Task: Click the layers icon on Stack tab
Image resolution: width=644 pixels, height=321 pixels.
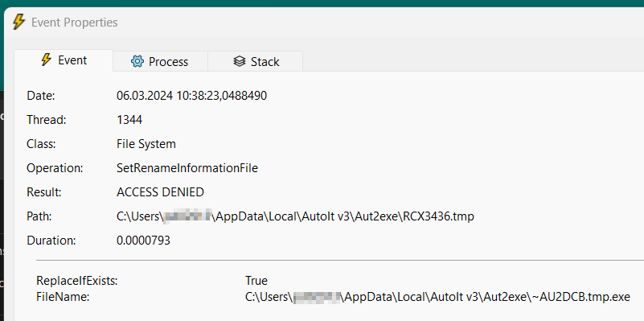Action: coord(239,62)
